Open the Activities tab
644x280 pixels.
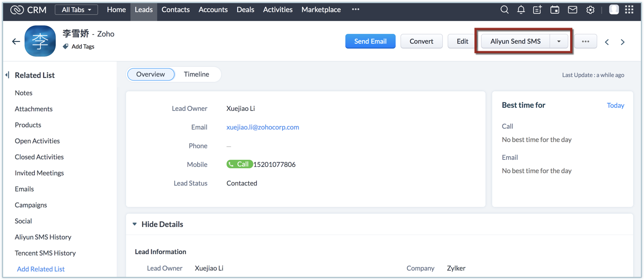coord(278,10)
